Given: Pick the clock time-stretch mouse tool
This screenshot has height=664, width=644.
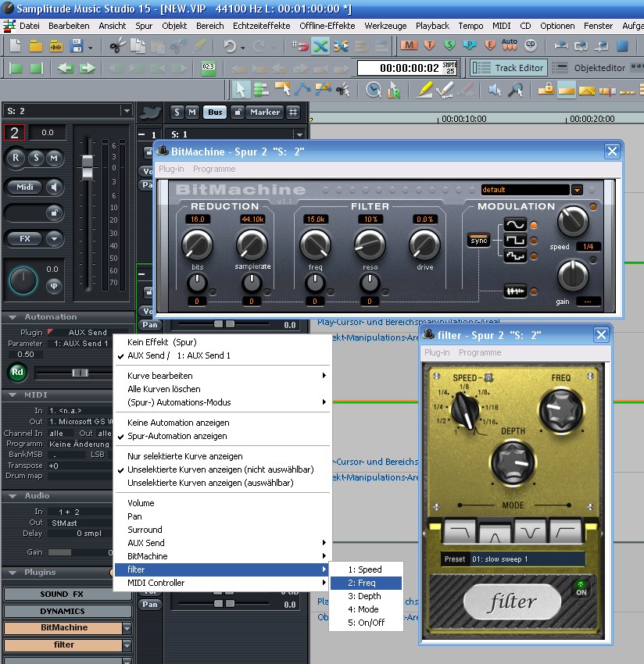Looking at the screenshot, I should pyautogui.click(x=373, y=89).
